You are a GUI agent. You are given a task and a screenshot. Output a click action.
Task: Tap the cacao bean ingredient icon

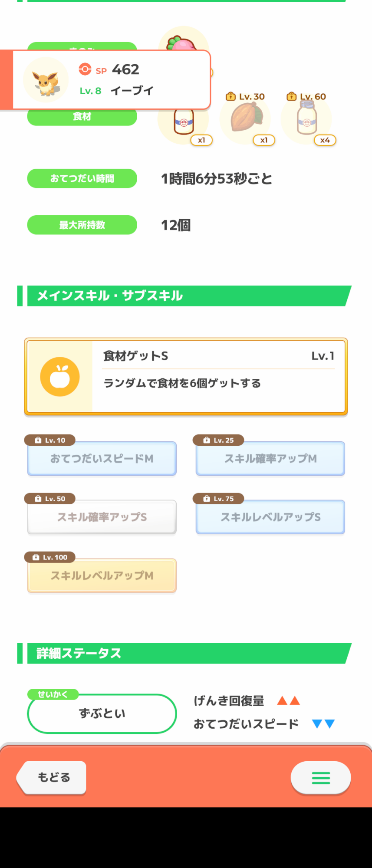click(x=246, y=118)
